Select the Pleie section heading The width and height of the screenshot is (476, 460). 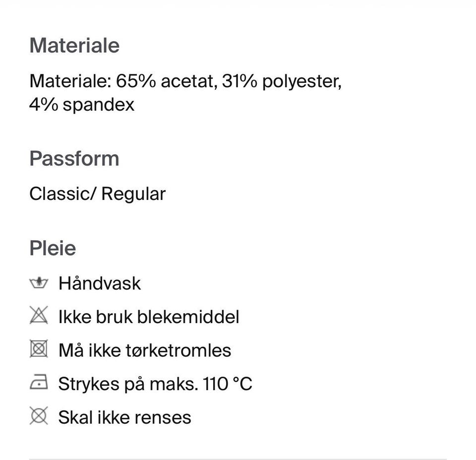(x=53, y=248)
